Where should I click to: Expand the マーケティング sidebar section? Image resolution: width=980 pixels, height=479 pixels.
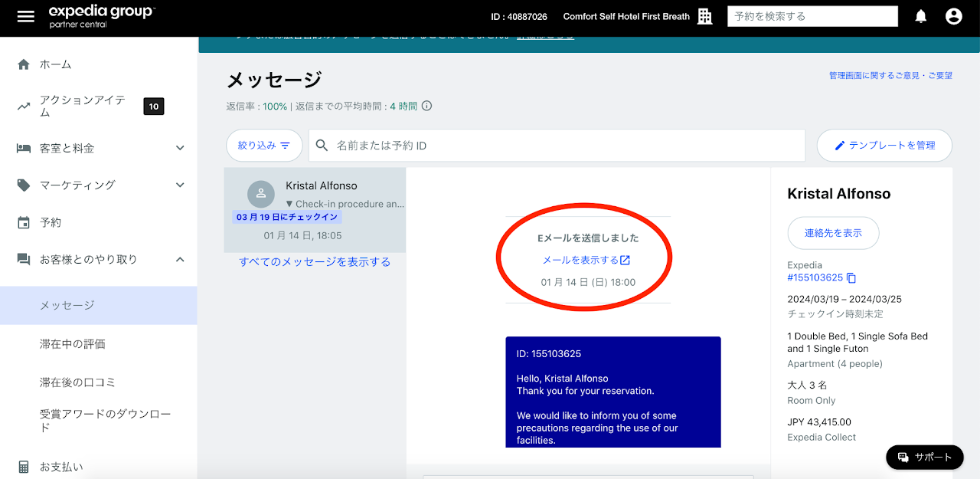click(180, 185)
